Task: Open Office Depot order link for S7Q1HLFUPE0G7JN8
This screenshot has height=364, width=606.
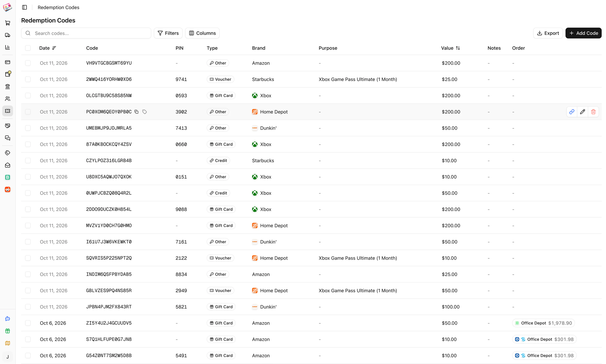Action: [544, 339]
